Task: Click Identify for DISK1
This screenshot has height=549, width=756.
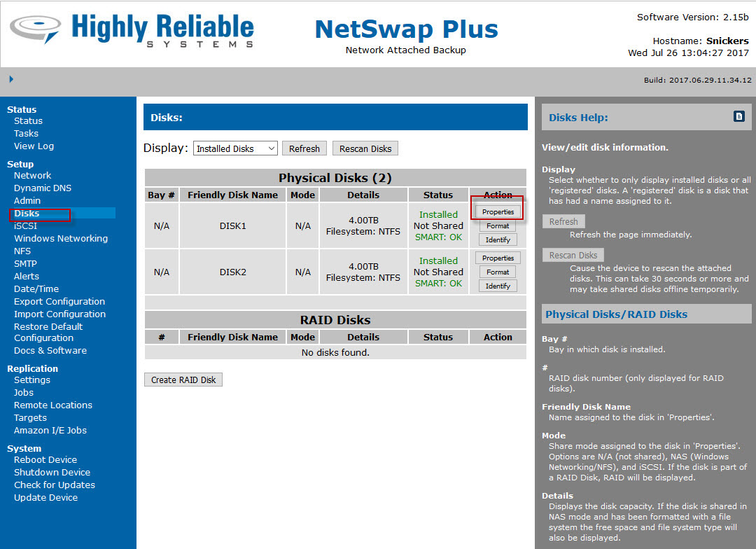Action: click(498, 239)
